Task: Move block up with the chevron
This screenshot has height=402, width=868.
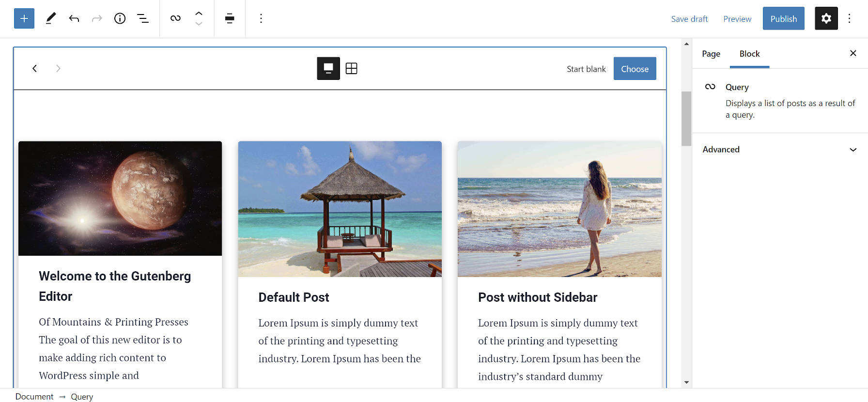Action: pos(199,13)
